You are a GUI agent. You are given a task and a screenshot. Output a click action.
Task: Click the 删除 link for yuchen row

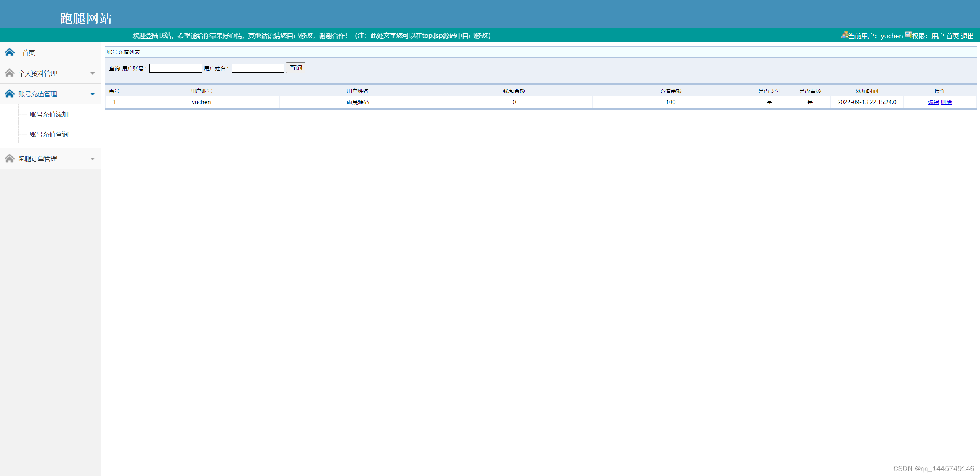(x=946, y=102)
